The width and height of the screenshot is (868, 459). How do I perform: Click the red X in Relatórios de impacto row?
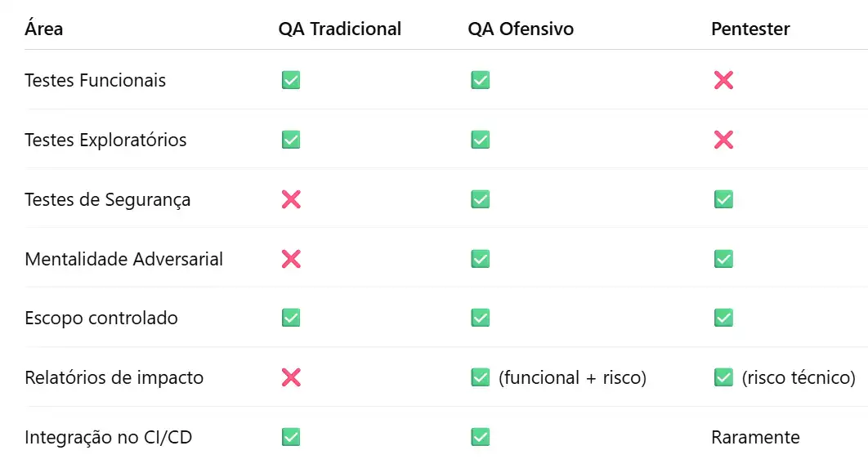(x=291, y=377)
